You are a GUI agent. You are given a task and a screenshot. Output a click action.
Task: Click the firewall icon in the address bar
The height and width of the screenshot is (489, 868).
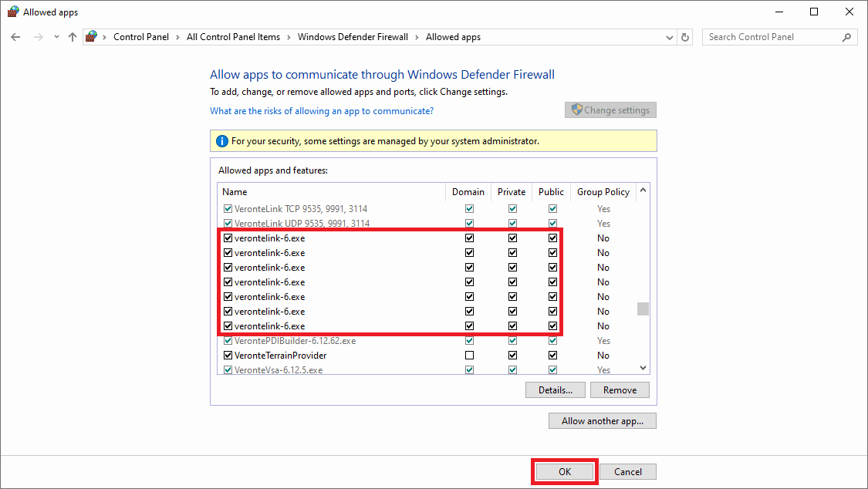tap(92, 37)
